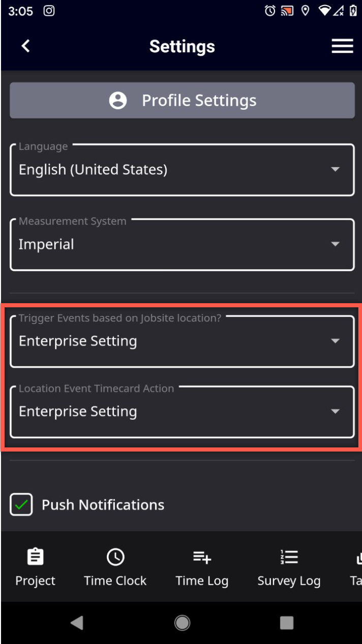Open the hamburger menu icon

click(x=342, y=46)
